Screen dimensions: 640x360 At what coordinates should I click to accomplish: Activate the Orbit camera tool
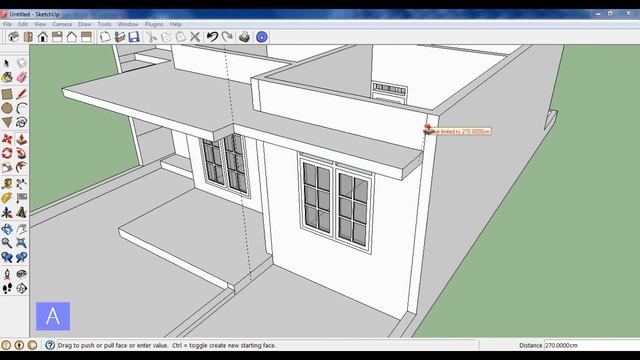coord(7,229)
